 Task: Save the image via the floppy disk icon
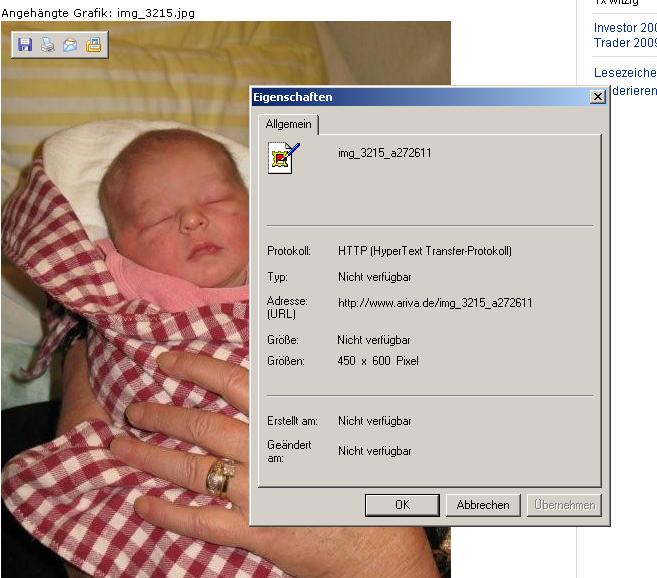(x=25, y=44)
